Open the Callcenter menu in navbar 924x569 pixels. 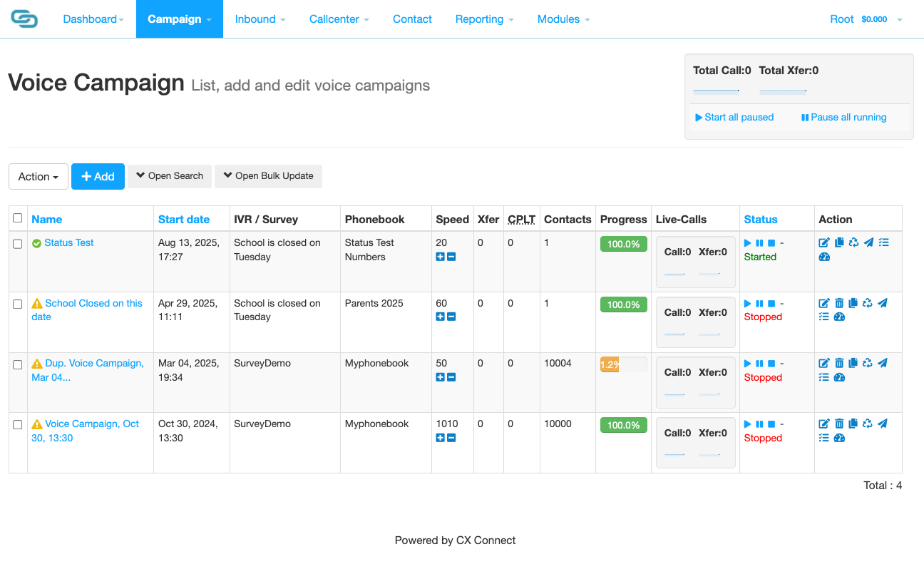[339, 19]
